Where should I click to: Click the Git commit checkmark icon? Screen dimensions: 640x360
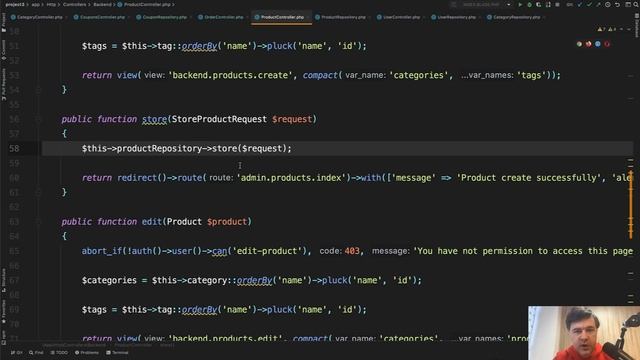[589, 4]
